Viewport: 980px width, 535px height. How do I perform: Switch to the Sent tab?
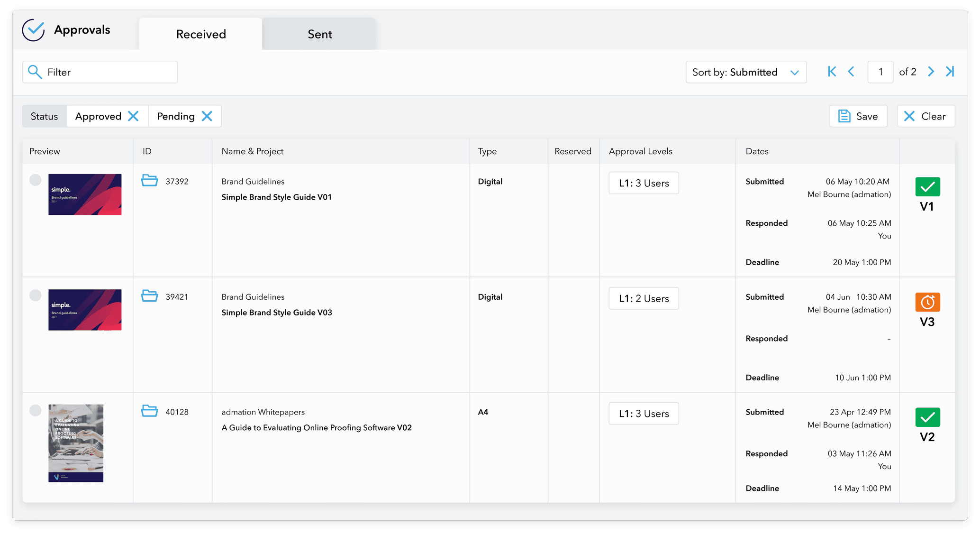pyautogui.click(x=319, y=34)
